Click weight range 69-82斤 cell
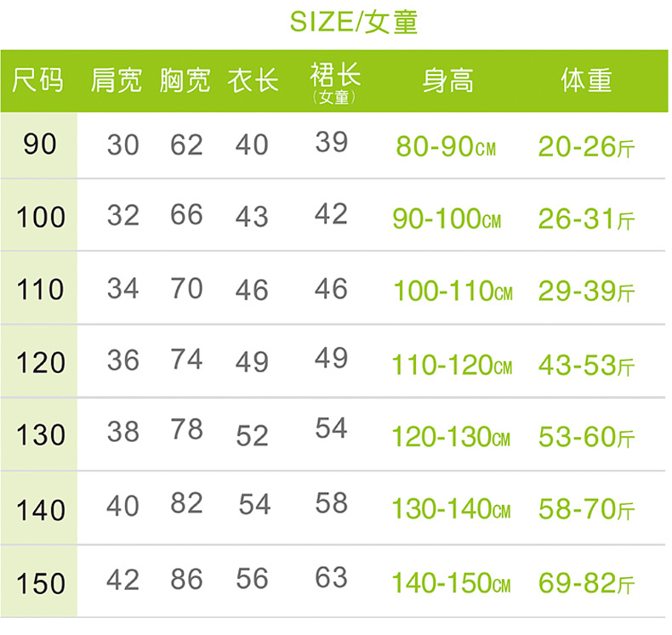This screenshot has width=672, height=635. point(586,583)
